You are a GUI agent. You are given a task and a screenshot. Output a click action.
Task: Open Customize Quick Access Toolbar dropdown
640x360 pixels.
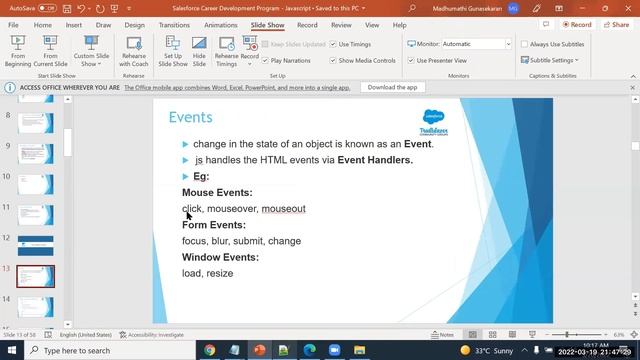pyautogui.click(x=129, y=9)
